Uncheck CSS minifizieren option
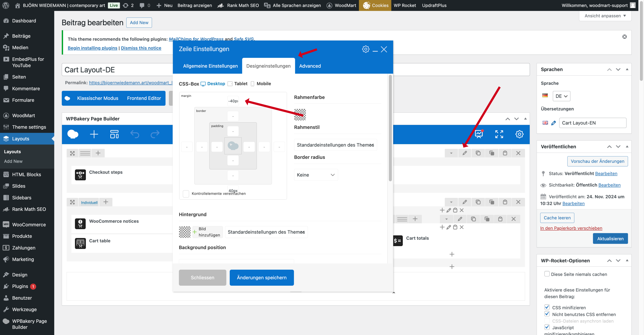The image size is (644, 335). (547, 307)
